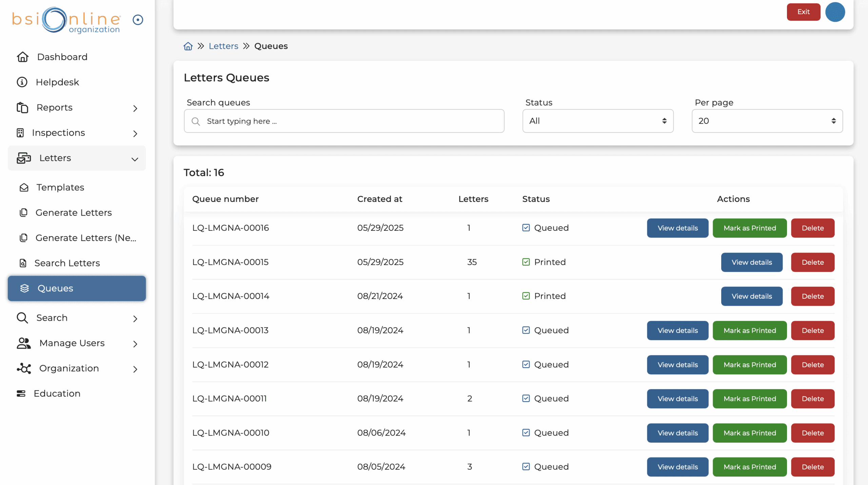Click the Helpdesk info icon
868x485 pixels.
(x=22, y=82)
